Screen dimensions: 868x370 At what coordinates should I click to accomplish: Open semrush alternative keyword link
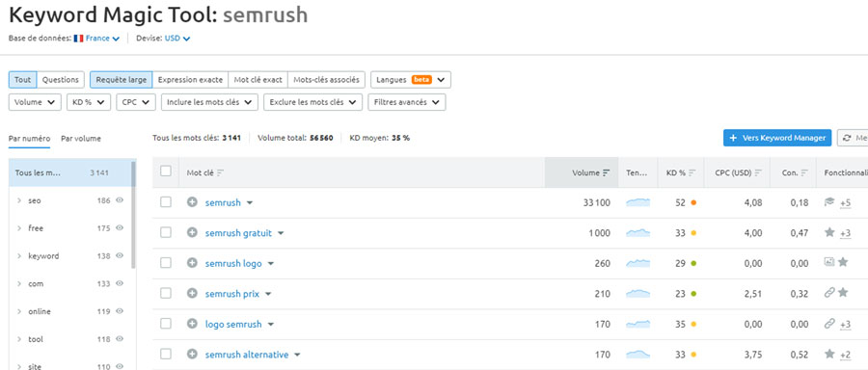point(247,355)
